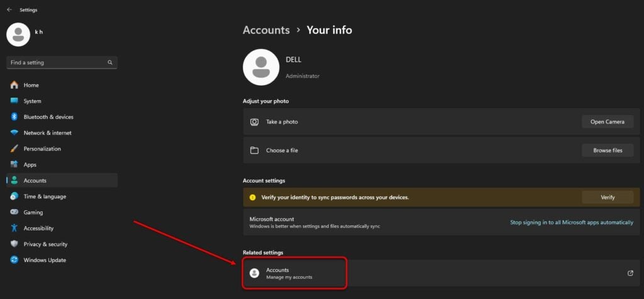Click the k h username text
This screenshot has height=299, width=644.
tap(38, 31)
